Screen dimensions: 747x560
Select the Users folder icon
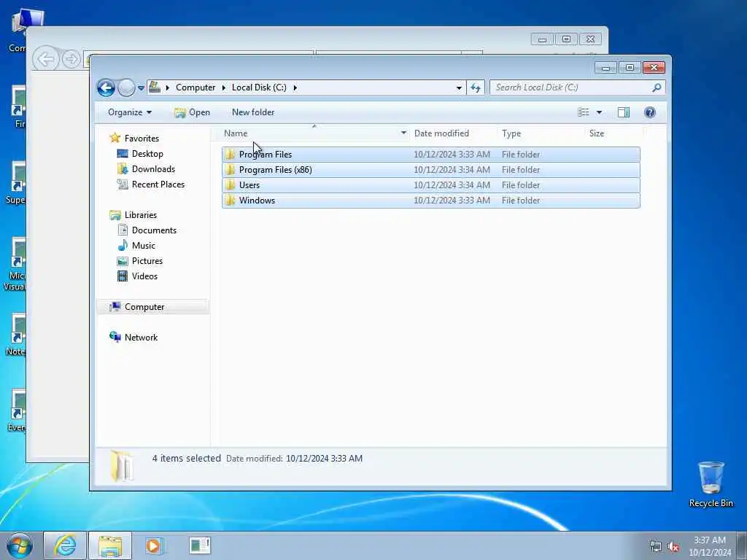pos(231,184)
